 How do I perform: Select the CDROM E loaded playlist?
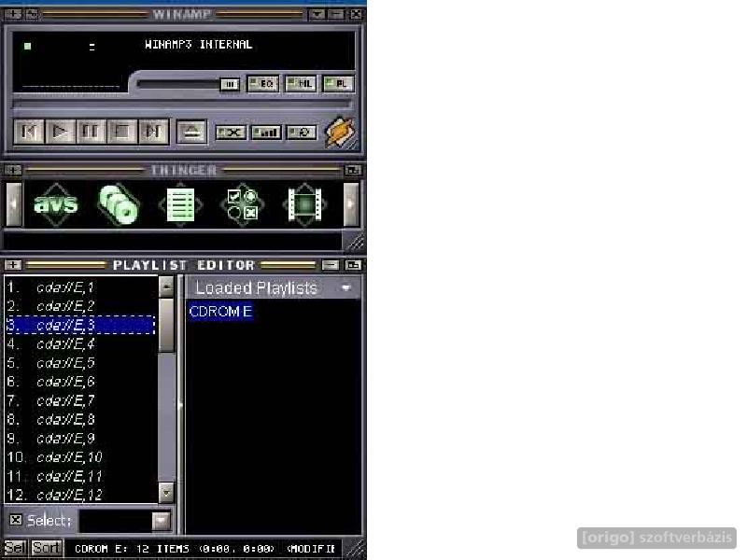click(220, 312)
